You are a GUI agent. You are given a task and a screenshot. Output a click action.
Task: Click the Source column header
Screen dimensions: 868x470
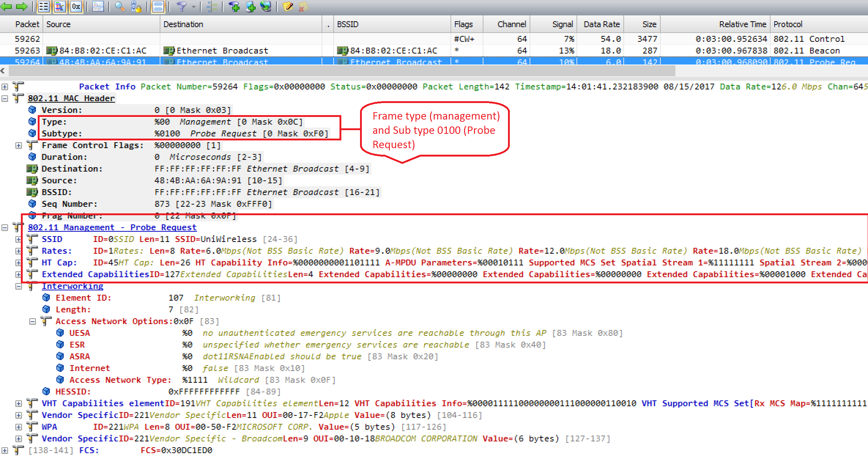(x=59, y=24)
